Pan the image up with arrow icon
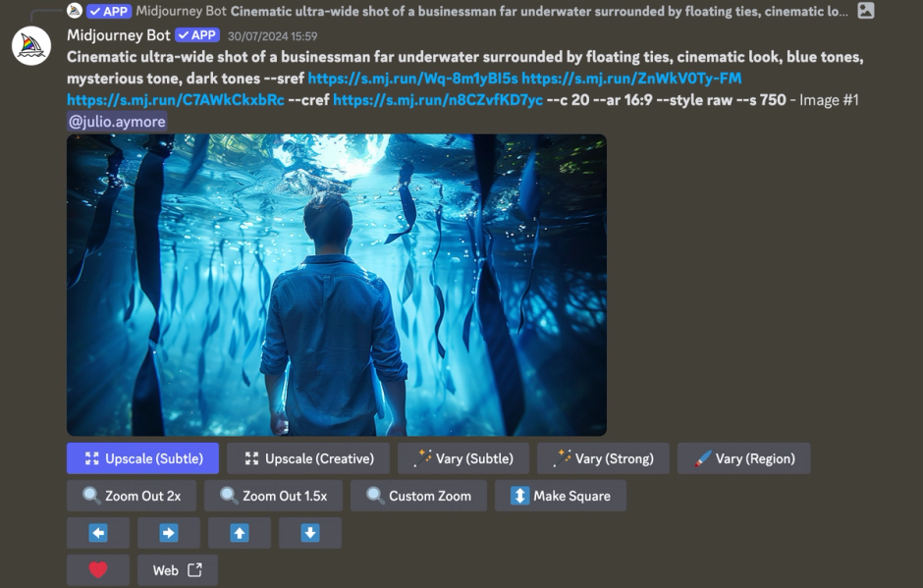 [240, 533]
